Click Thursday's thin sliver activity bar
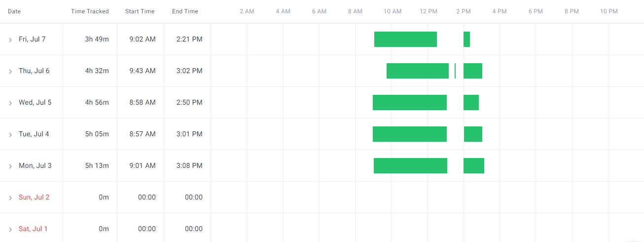 [x=455, y=71]
